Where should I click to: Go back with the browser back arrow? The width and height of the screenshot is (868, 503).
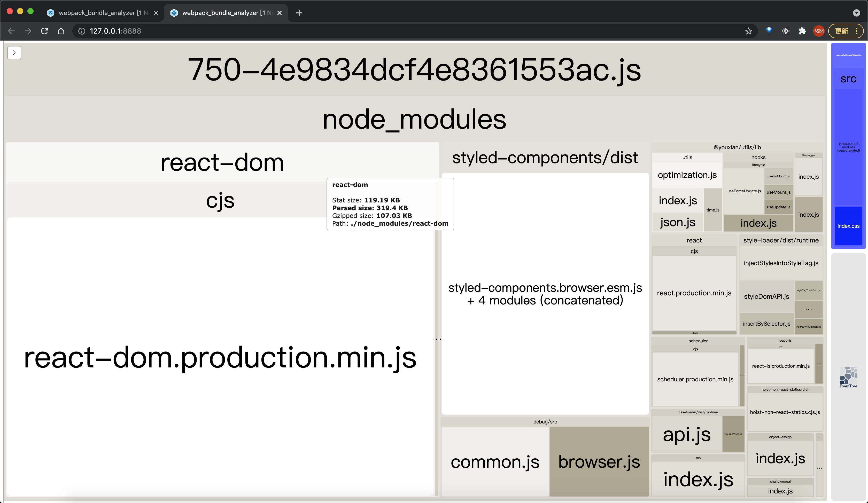(11, 31)
